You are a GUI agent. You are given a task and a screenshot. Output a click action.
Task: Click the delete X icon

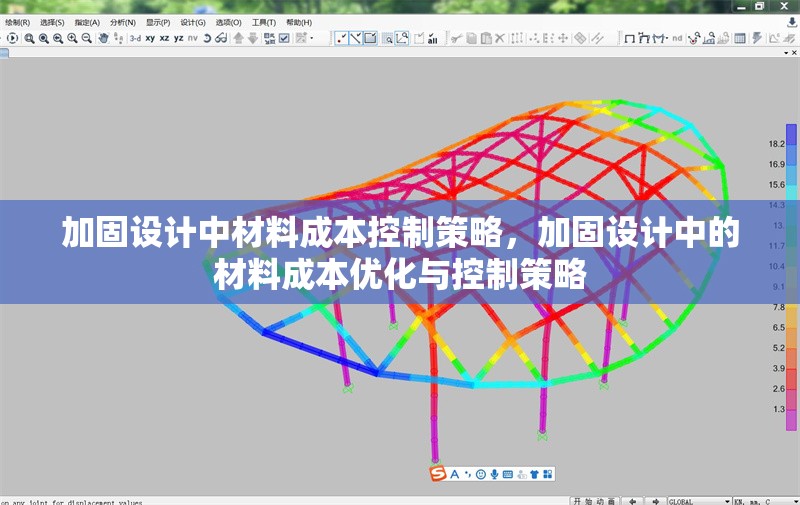500,38
